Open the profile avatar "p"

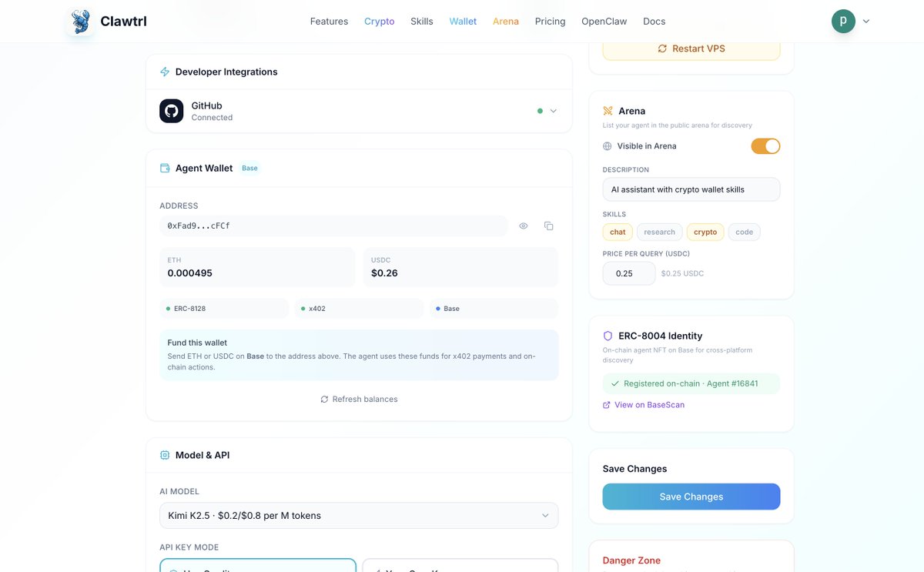[x=843, y=22]
